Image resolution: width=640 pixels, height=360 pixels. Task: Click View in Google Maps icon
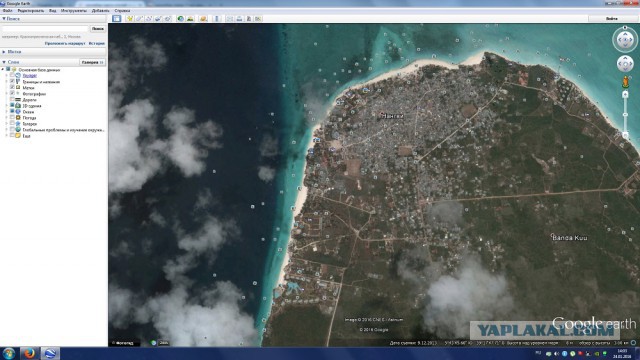pyautogui.click(x=258, y=18)
